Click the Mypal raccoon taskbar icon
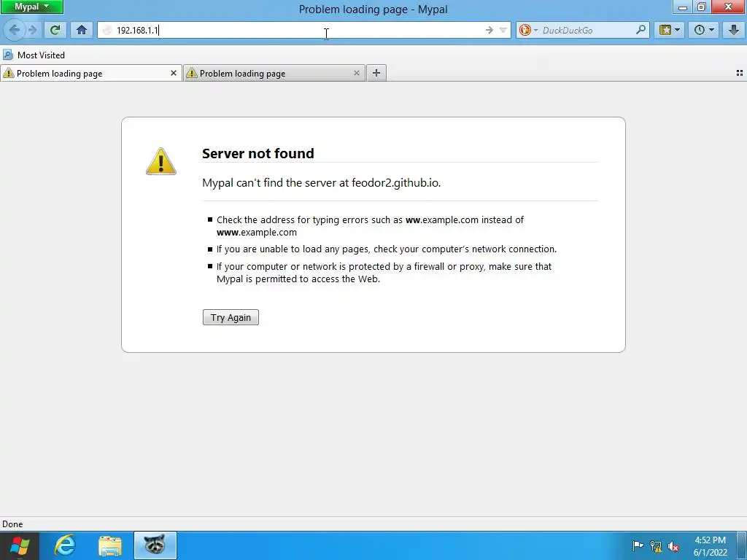Viewport: 747px width, 560px height. [x=155, y=545]
